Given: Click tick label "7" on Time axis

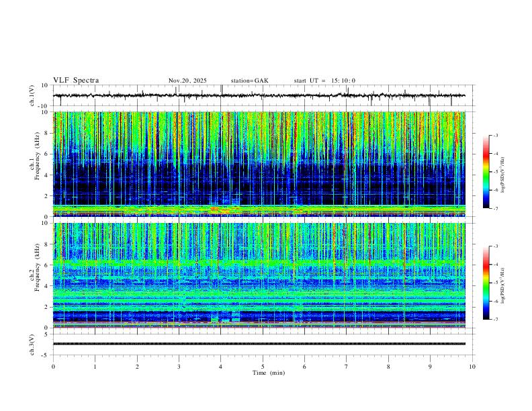Looking at the screenshot, I should coord(347,367).
